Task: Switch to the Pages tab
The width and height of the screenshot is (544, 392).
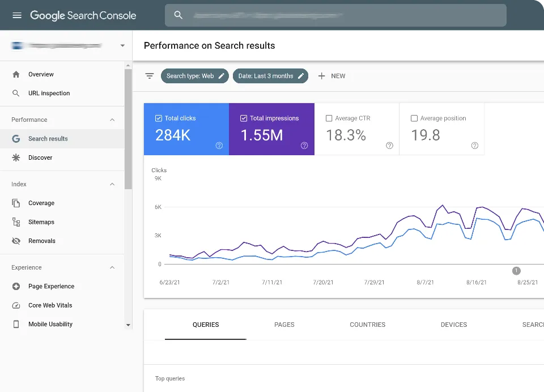Action: [284, 325]
